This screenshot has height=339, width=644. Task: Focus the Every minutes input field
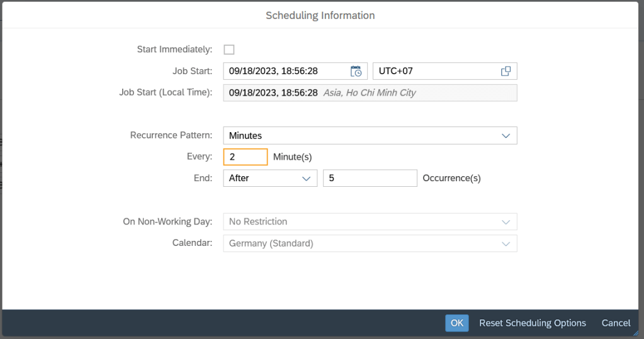[245, 157]
